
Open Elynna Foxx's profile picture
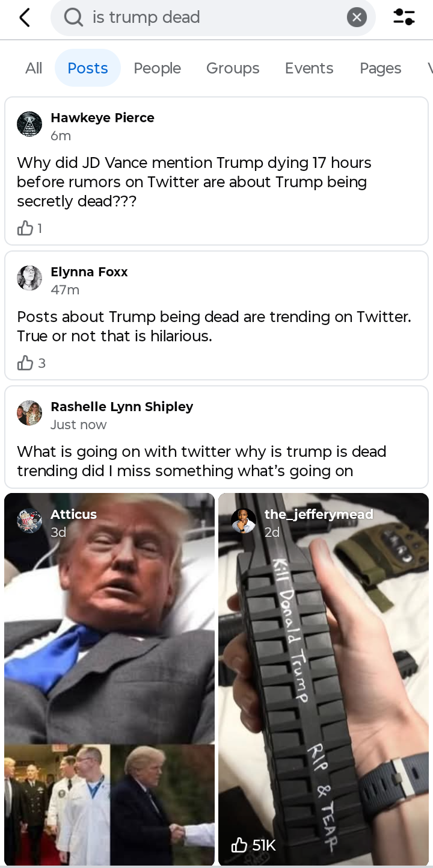pyautogui.click(x=29, y=278)
